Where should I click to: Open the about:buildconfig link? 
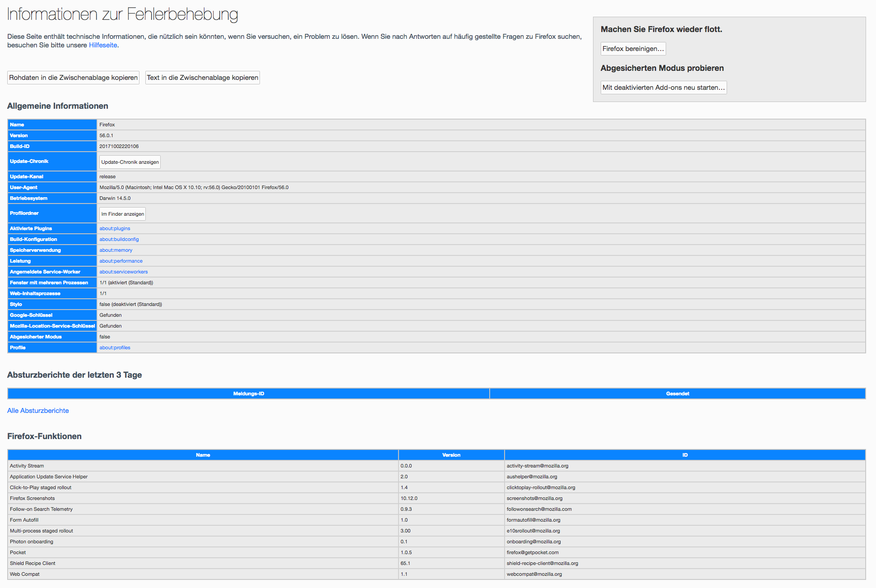119,239
